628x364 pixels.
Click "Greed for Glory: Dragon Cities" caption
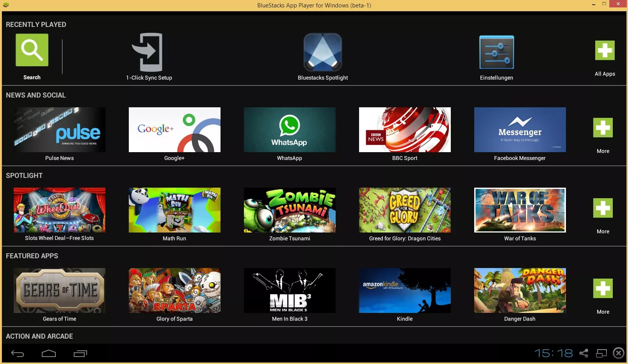[405, 238]
